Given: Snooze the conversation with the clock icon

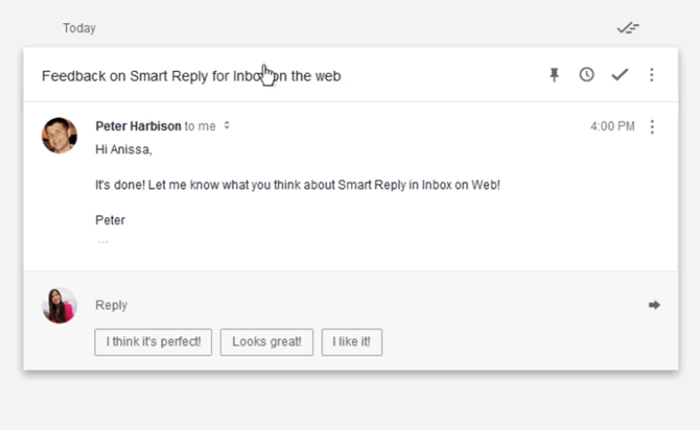Looking at the screenshot, I should [x=587, y=75].
